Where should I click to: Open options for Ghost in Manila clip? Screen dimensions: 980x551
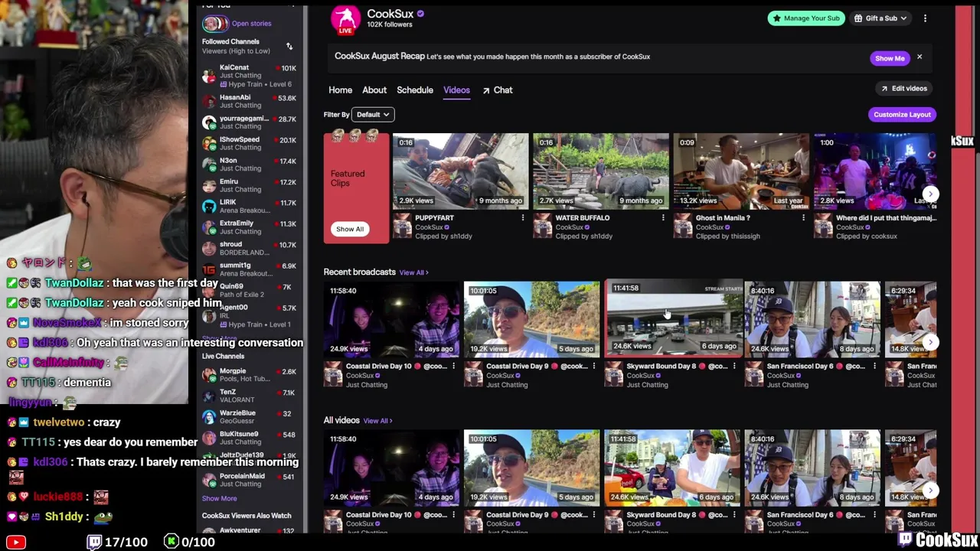pyautogui.click(x=803, y=218)
